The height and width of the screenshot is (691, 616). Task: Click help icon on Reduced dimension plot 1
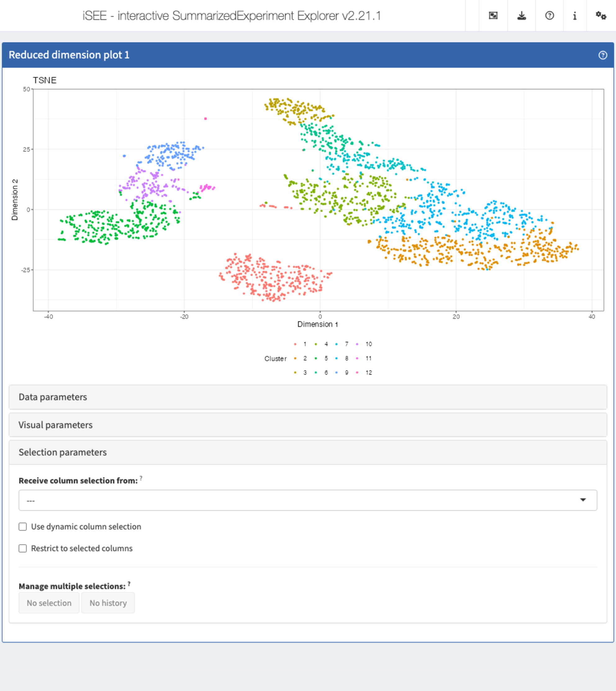[x=603, y=55]
